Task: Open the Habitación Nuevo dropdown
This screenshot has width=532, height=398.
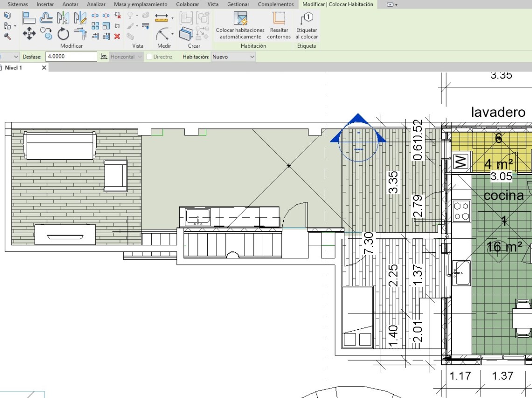Action: click(x=233, y=57)
